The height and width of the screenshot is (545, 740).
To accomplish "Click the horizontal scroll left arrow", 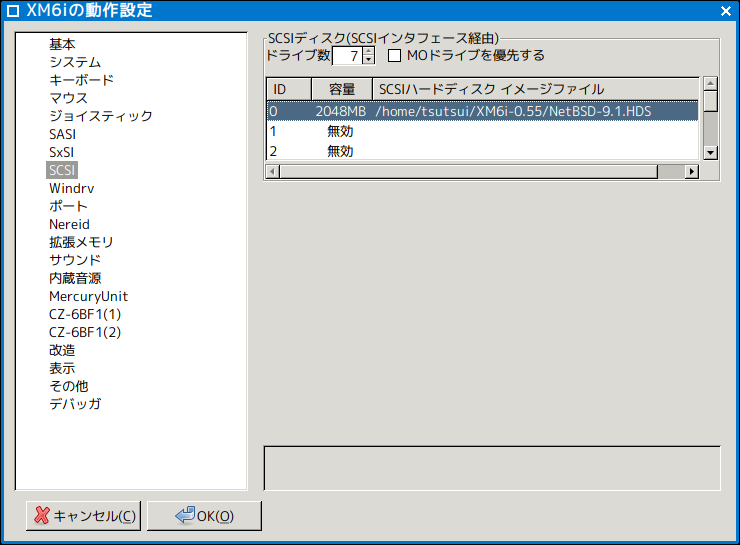I will click(x=273, y=171).
